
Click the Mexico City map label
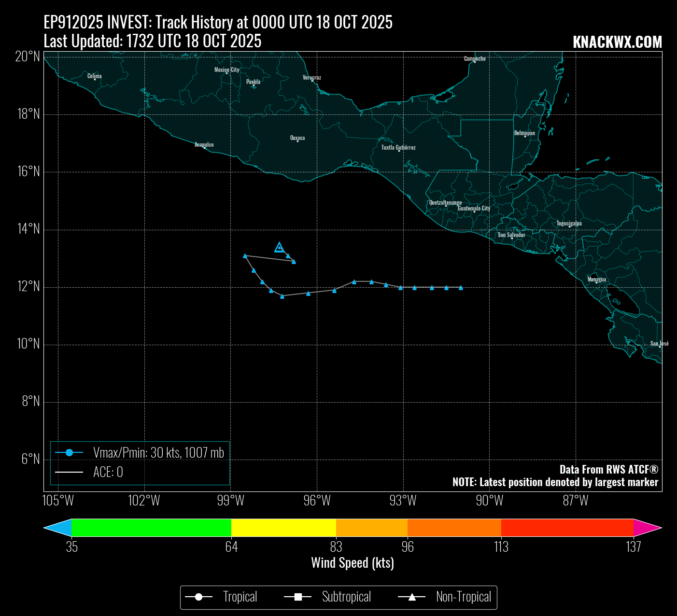pos(226,70)
